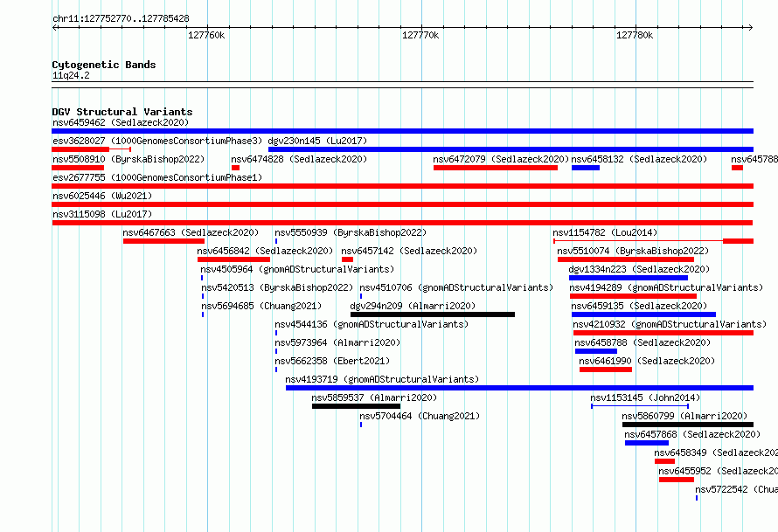Open nsv6459135 (Sedlazeck2020) variant
Screen dimensions: 778x532
click(639, 306)
